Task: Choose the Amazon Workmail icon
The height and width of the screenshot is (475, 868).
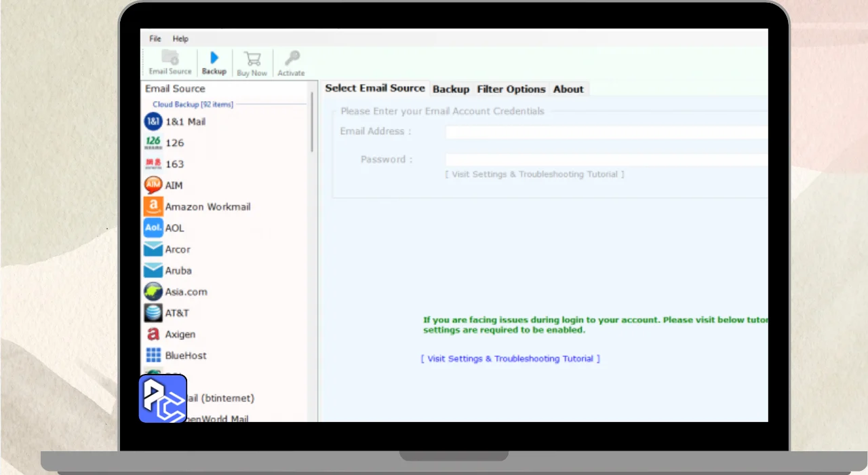Action: point(153,206)
